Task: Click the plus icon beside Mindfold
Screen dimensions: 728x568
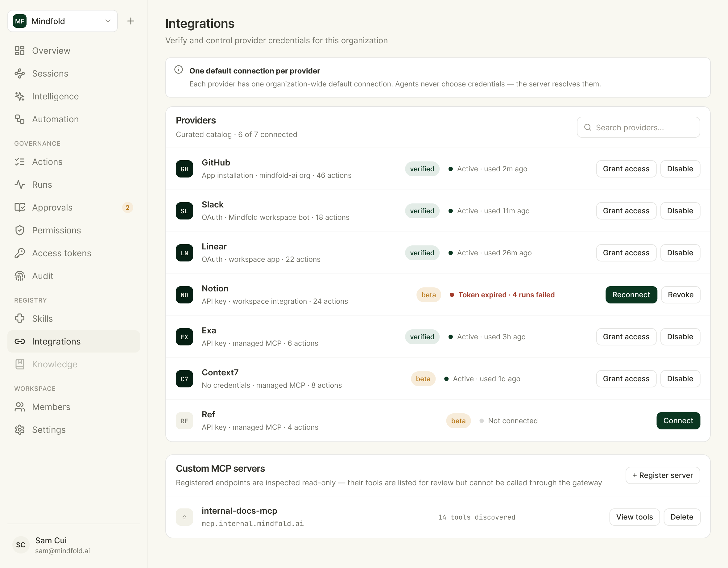Action: tap(131, 21)
